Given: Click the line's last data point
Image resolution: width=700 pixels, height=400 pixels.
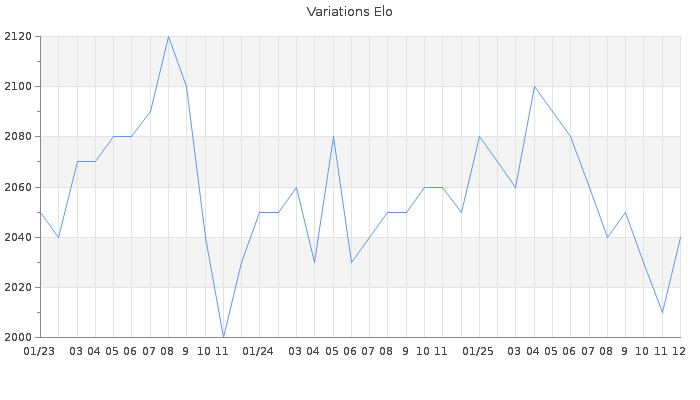Looking at the screenshot, I should (x=680, y=237).
